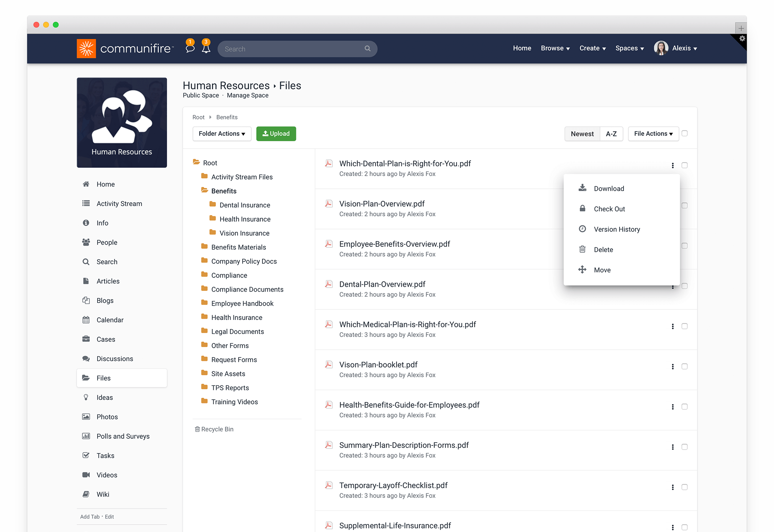Check the master checkbox in the toolbar header
Viewport: 774px width, 532px height.
point(686,133)
